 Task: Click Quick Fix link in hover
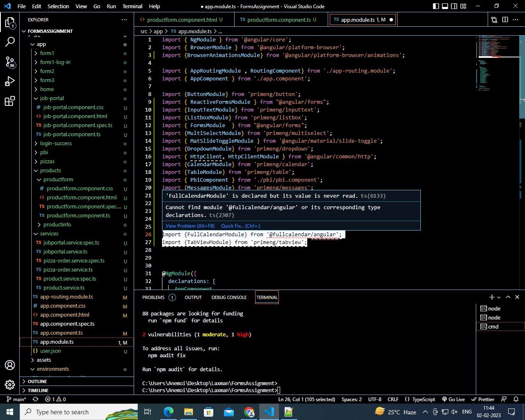tap(240, 226)
